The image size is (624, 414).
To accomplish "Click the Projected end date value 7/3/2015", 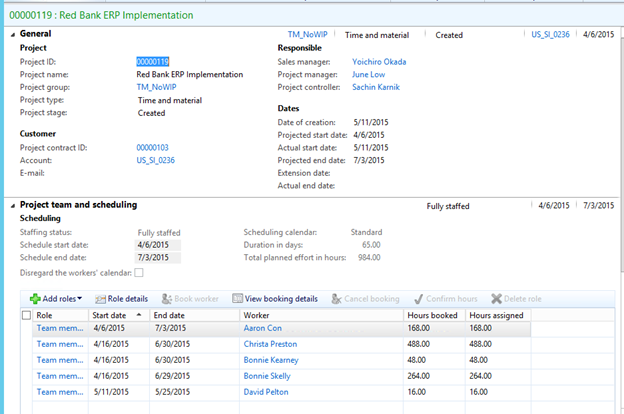I will click(369, 160).
